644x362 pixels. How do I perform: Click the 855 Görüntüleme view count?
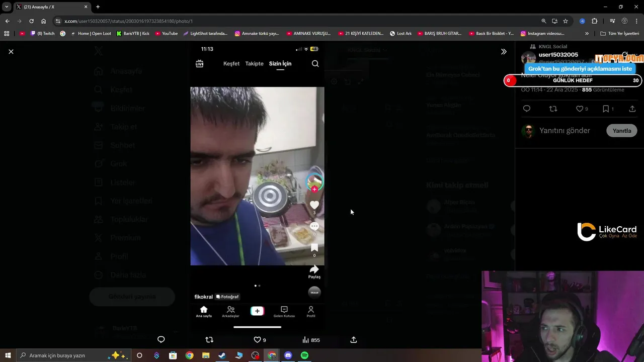[x=603, y=89]
